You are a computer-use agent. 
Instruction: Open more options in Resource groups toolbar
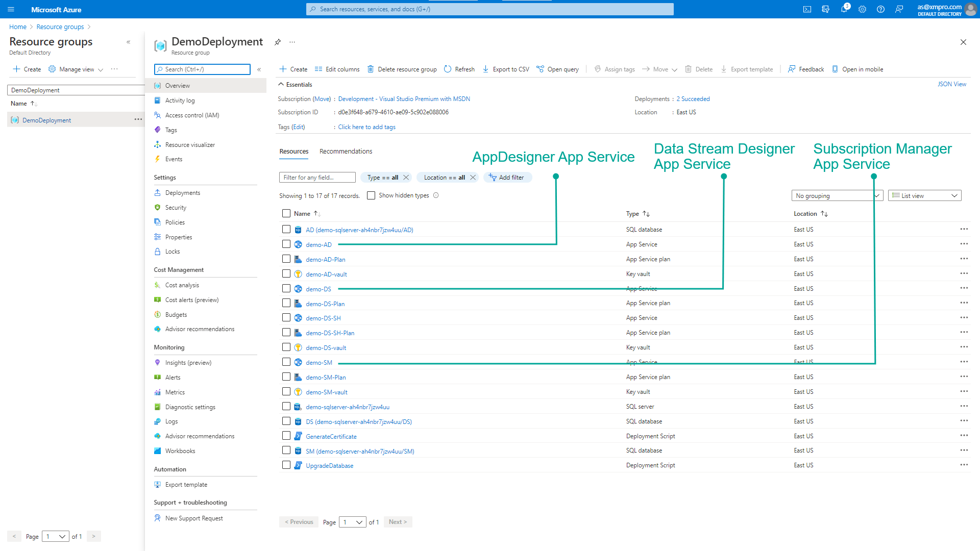pos(114,69)
